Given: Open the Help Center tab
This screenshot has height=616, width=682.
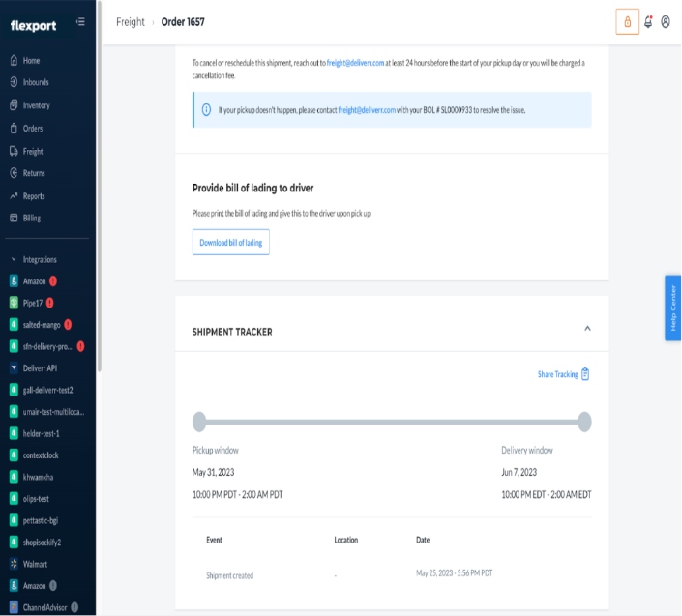Looking at the screenshot, I should pos(673,308).
